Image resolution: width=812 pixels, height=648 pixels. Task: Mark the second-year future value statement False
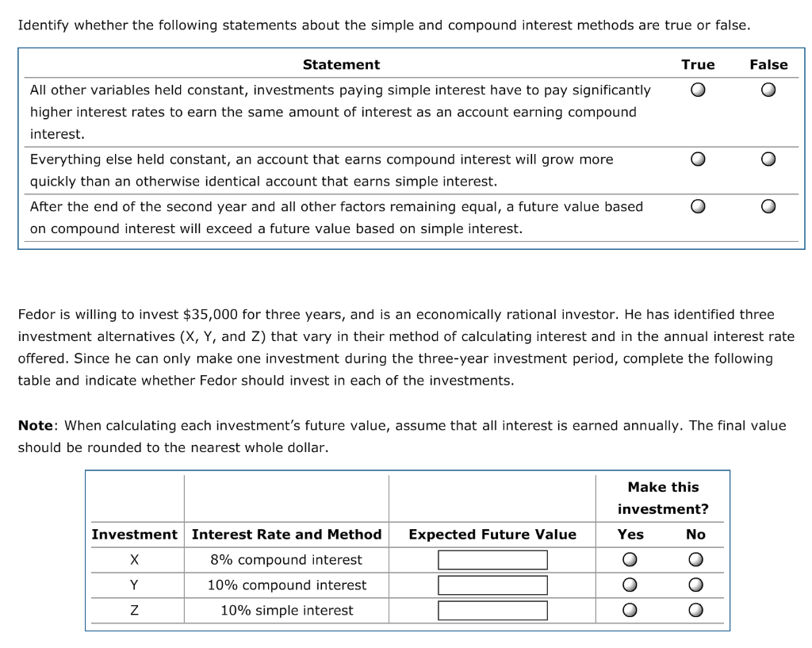pos(768,206)
